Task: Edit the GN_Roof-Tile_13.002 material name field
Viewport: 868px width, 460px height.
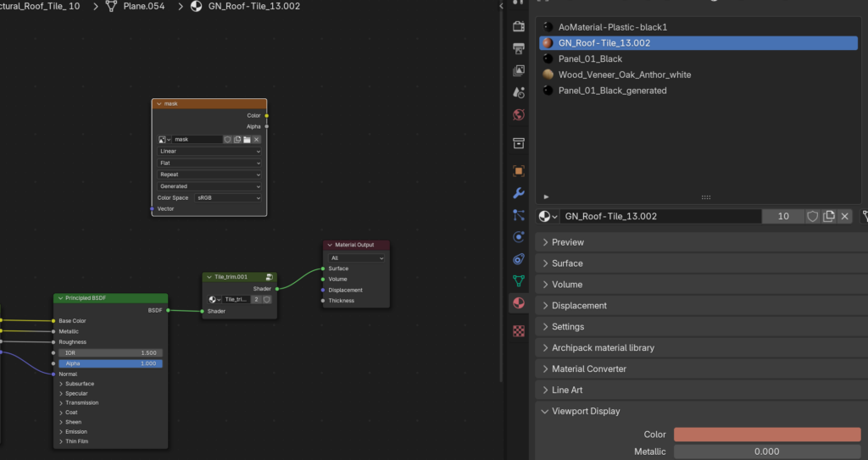Action: pos(660,216)
